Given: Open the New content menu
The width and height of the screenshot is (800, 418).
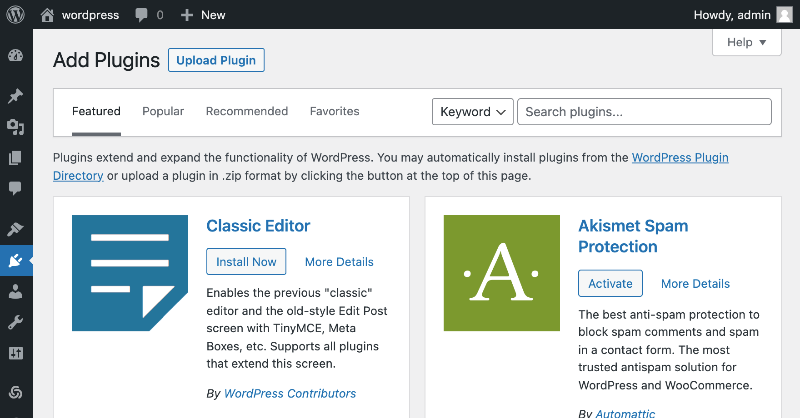Looking at the screenshot, I should [x=203, y=15].
